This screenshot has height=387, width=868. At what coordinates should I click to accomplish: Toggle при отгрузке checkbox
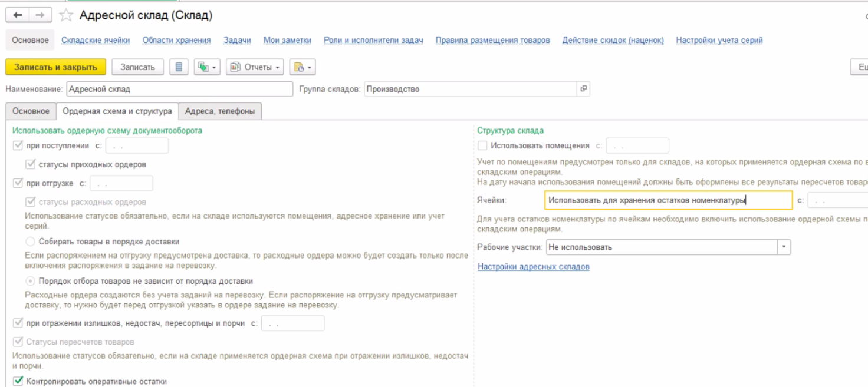(18, 183)
